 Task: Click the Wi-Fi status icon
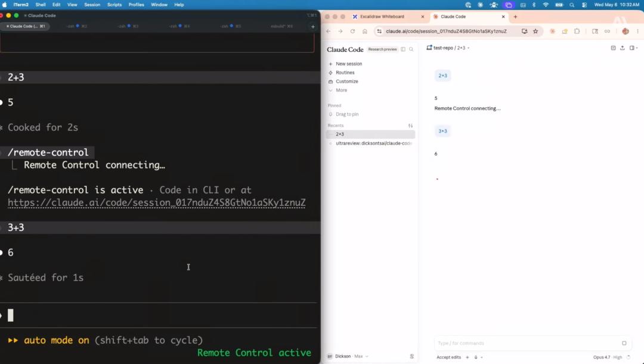pyautogui.click(x=546, y=5)
